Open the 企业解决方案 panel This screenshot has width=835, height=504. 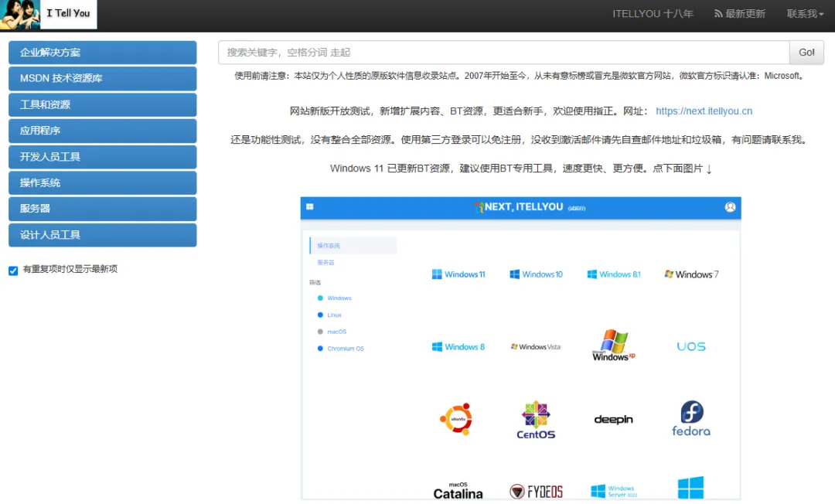(x=102, y=53)
